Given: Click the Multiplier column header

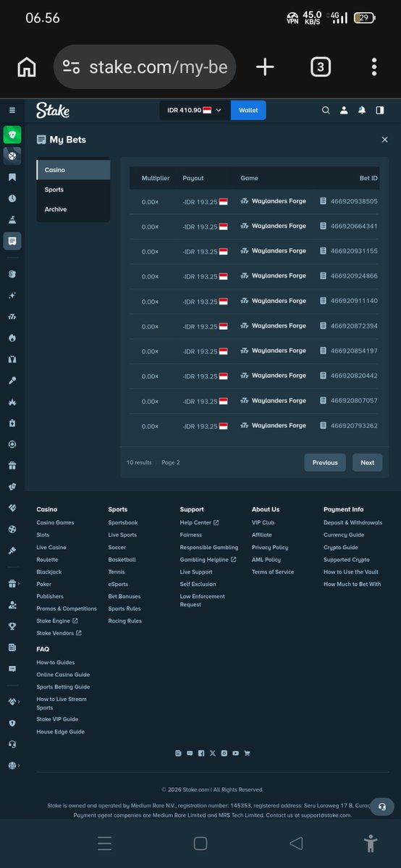Looking at the screenshot, I should tap(156, 178).
